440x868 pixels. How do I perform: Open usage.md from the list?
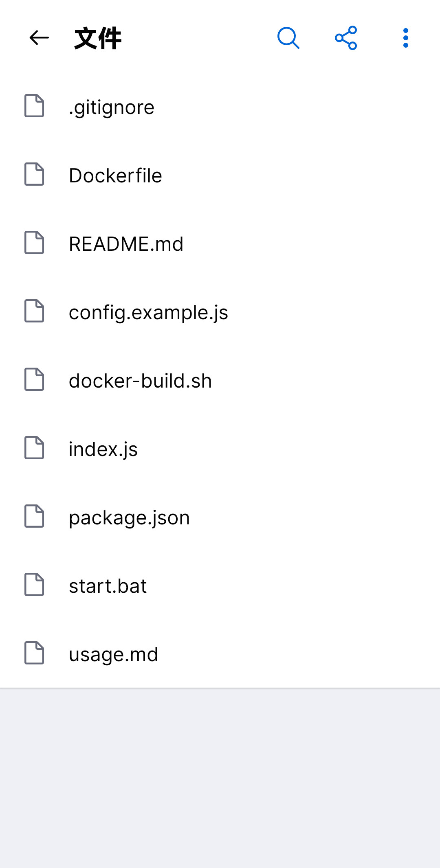113,654
